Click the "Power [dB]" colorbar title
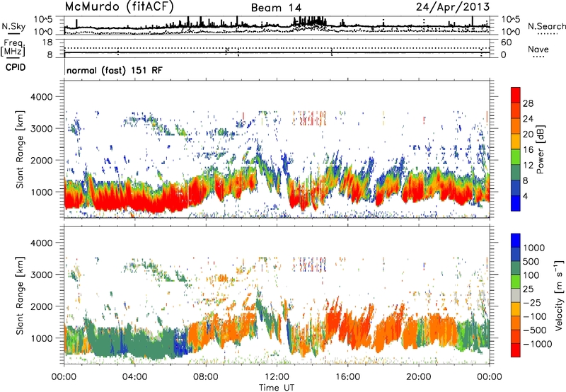 click(x=541, y=149)
